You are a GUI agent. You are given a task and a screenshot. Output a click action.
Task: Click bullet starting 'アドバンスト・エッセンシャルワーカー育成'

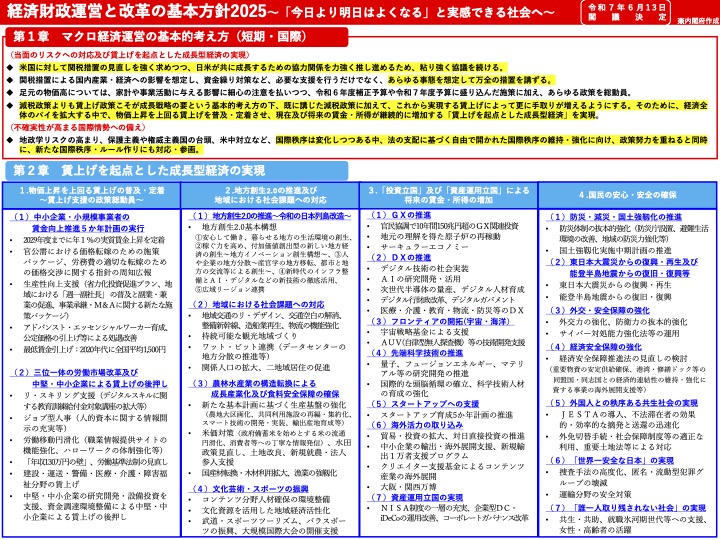click(96, 333)
